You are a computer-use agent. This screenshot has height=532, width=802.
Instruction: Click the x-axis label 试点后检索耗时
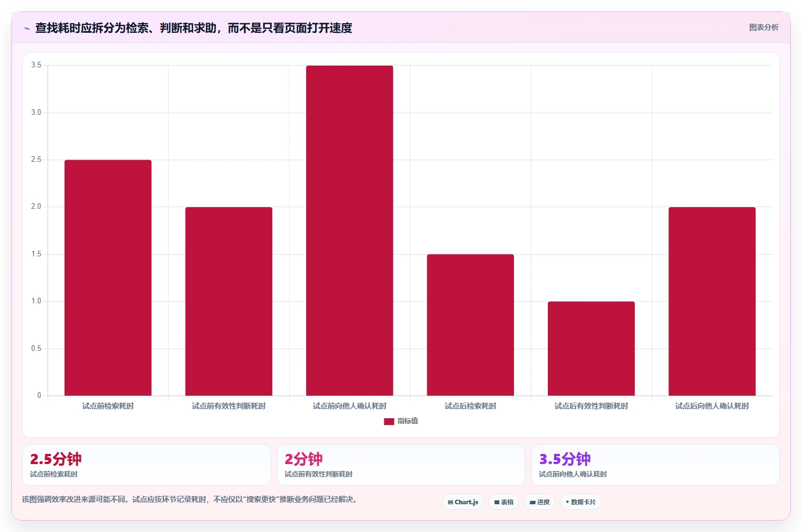pos(470,406)
